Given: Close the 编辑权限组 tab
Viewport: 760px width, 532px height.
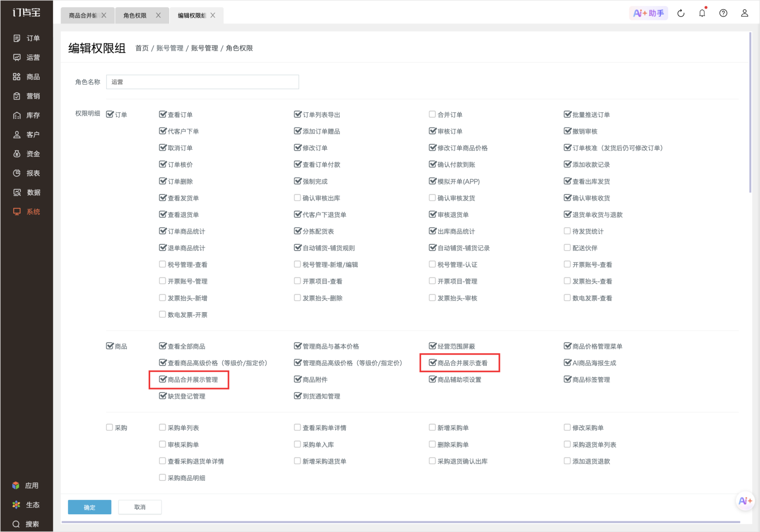Looking at the screenshot, I should (213, 15).
